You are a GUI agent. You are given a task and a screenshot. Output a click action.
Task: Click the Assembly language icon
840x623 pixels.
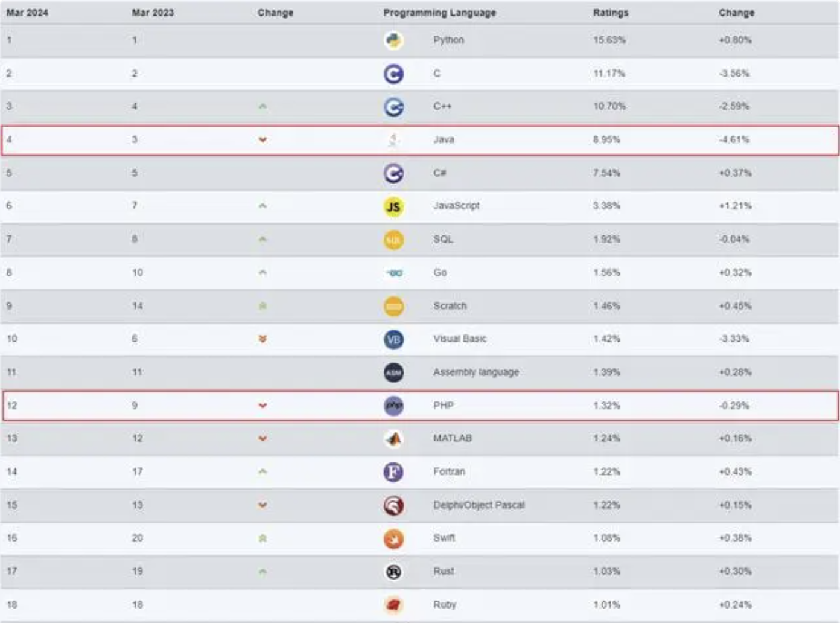pyautogui.click(x=393, y=372)
